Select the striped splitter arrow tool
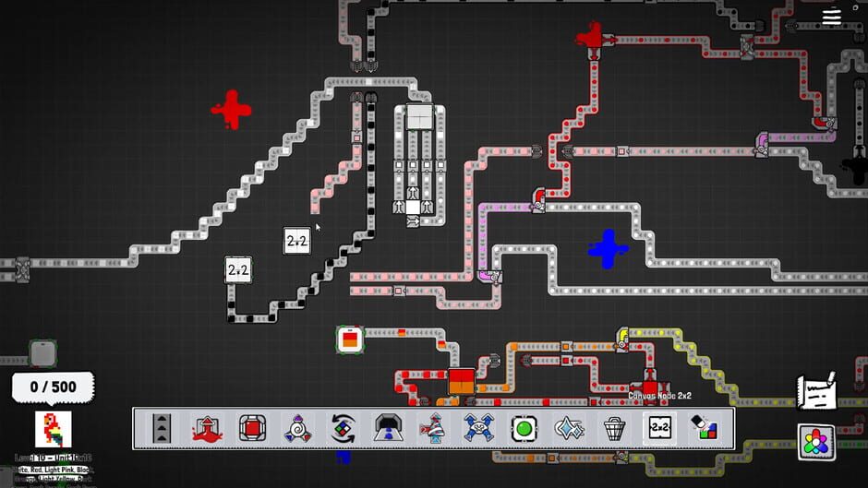Screen dimensions: 868x488 click(433, 428)
